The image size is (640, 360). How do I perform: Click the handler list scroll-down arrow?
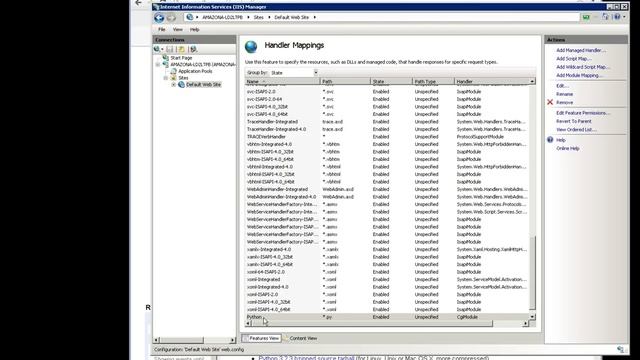click(532, 317)
